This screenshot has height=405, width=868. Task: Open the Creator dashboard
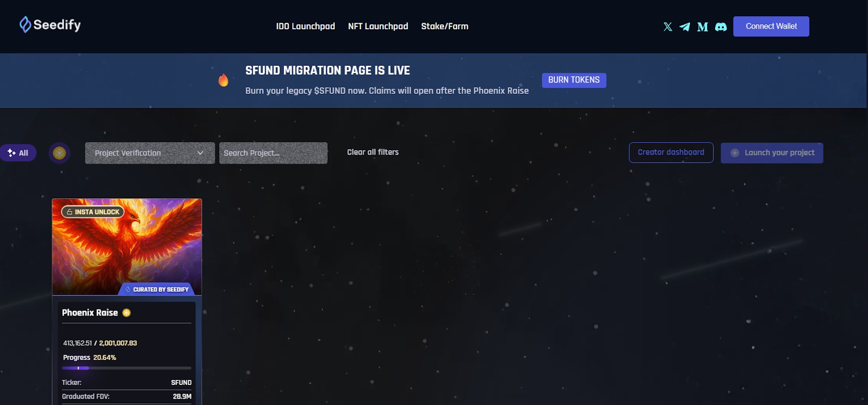(x=671, y=152)
